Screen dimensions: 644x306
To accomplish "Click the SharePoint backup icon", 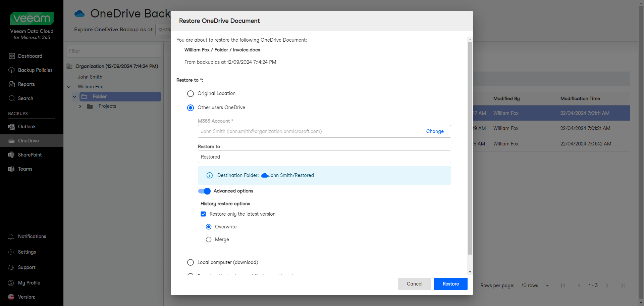I will 11,155.
